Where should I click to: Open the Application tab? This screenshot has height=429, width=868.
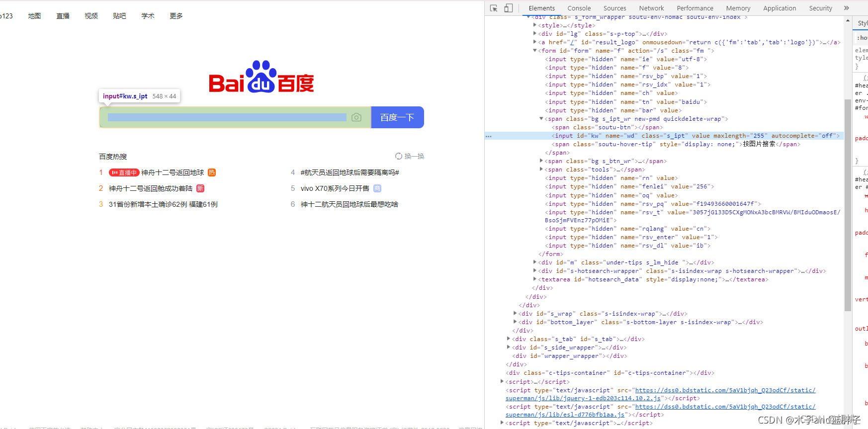pyautogui.click(x=780, y=8)
